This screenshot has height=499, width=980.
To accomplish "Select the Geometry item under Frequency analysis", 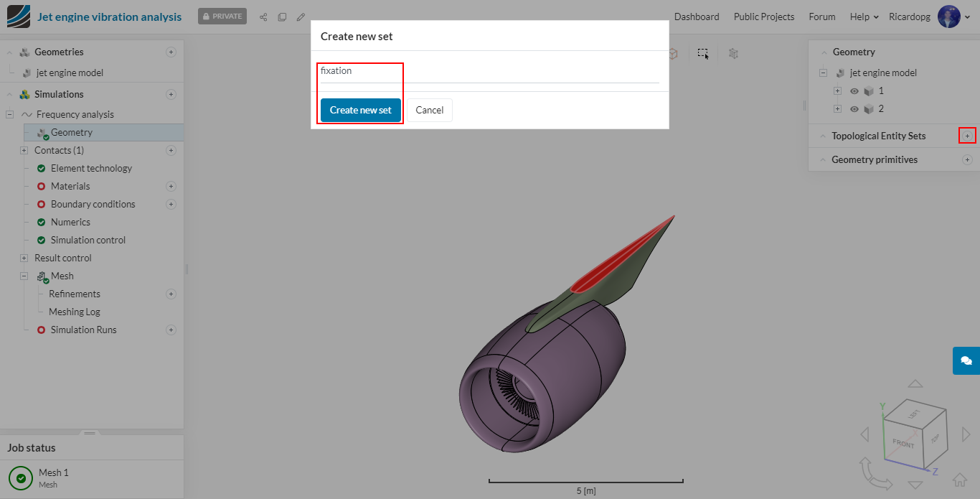I will pyautogui.click(x=72, y=132).
